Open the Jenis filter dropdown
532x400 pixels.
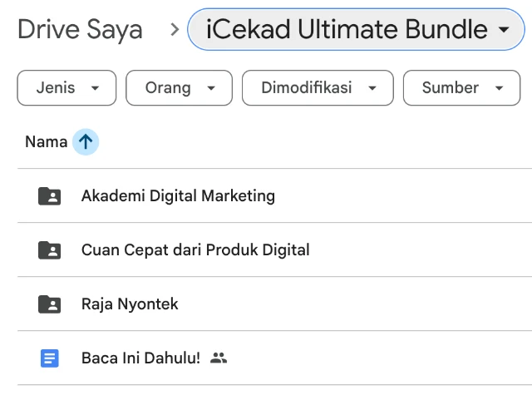coord(67,88)
